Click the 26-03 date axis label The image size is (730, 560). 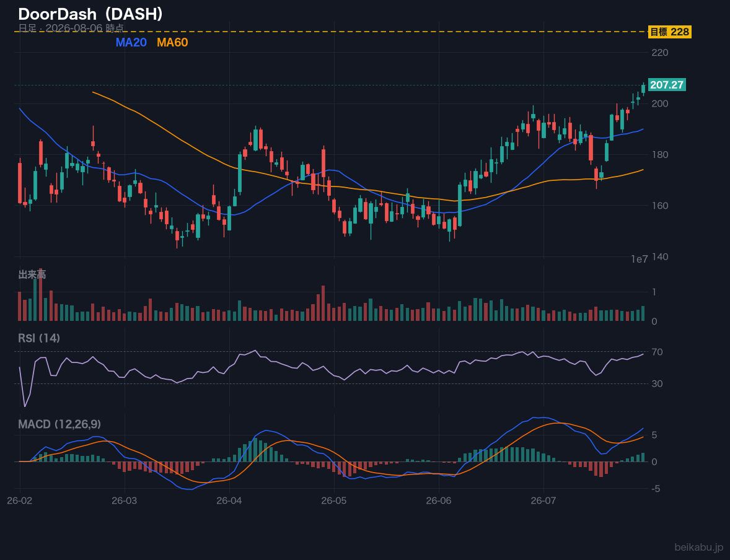click(125, 501)
